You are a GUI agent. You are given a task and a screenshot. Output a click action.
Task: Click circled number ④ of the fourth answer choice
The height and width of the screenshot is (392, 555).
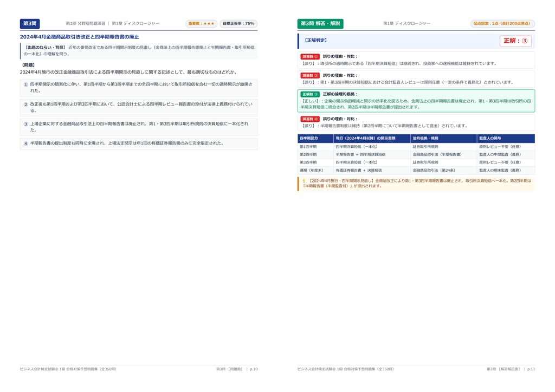[x=26, y=143]
